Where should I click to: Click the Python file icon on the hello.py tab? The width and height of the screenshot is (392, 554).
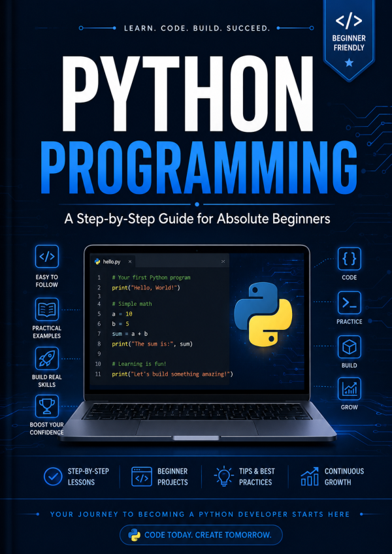click(x=97, y=261)
